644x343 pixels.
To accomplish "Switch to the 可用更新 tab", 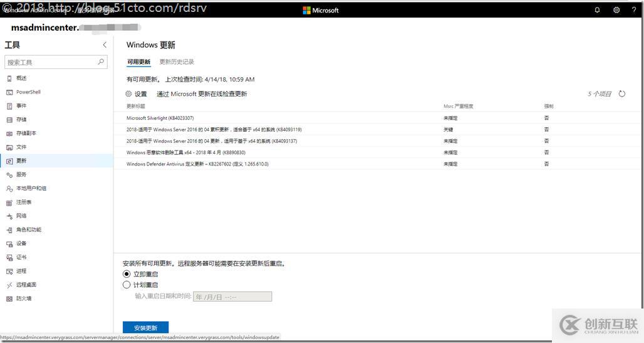I will (x=139, y=61).
